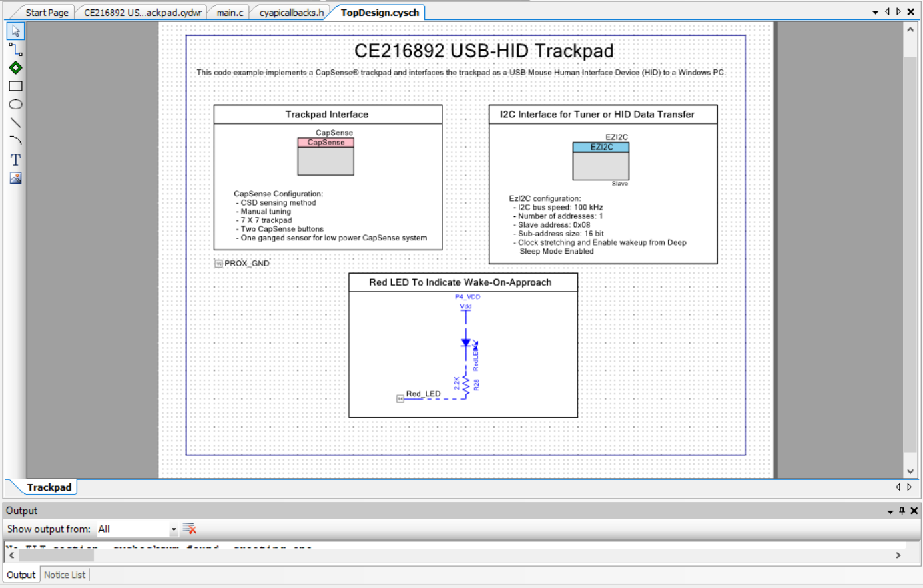Image resolution: width=923 pixels, height=588 pixels.
Task: Select the ellipse drawing tool
Action: pos(15,104)
